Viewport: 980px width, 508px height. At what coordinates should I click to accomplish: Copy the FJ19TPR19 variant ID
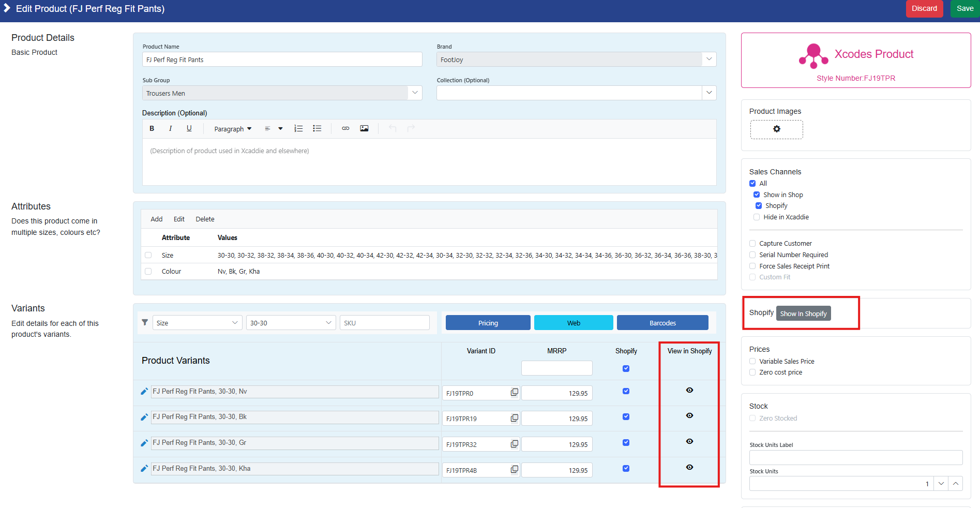pos(514,418)
